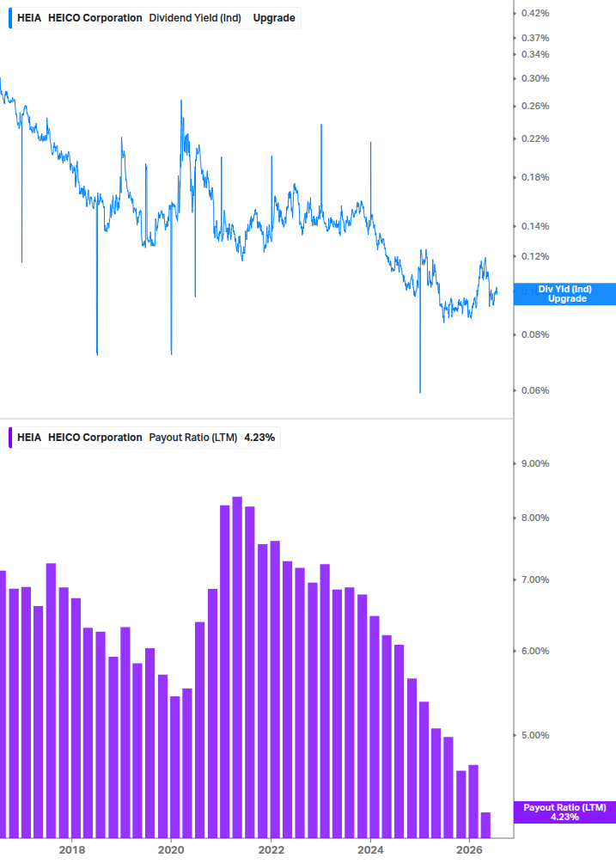This screenshot has height=864, width=616.
Task: Click the blue Dividend Yield legend color bar
Action: point(10,18)
